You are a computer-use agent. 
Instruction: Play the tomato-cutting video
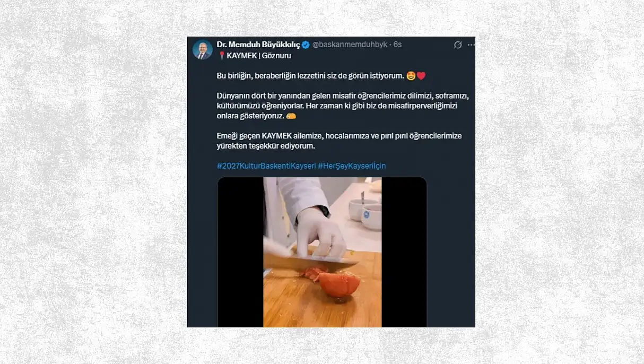point(322,252)
